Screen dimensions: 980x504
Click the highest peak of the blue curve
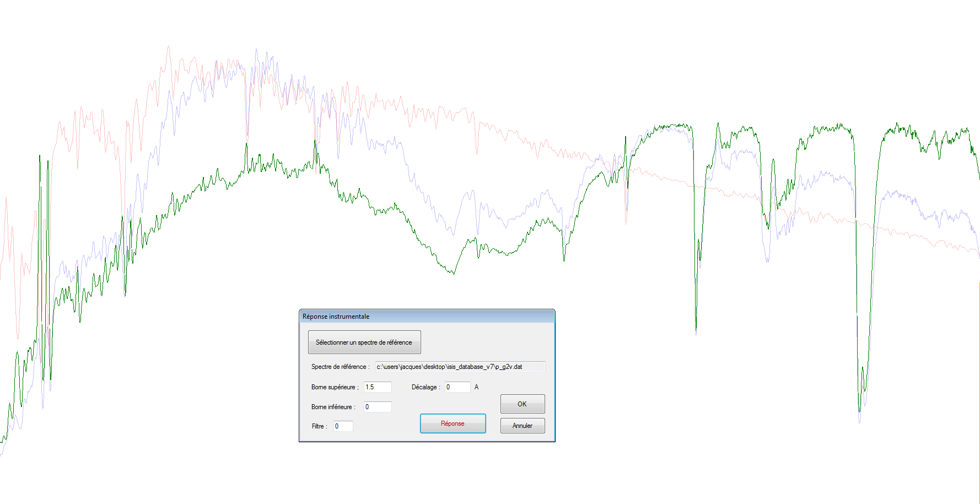click(256, 50)
